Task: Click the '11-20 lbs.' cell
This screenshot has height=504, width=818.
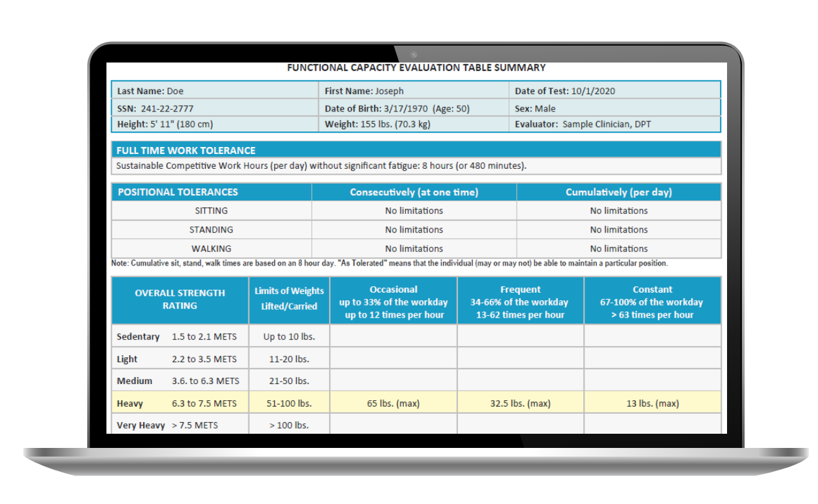Action: (289, 359)
